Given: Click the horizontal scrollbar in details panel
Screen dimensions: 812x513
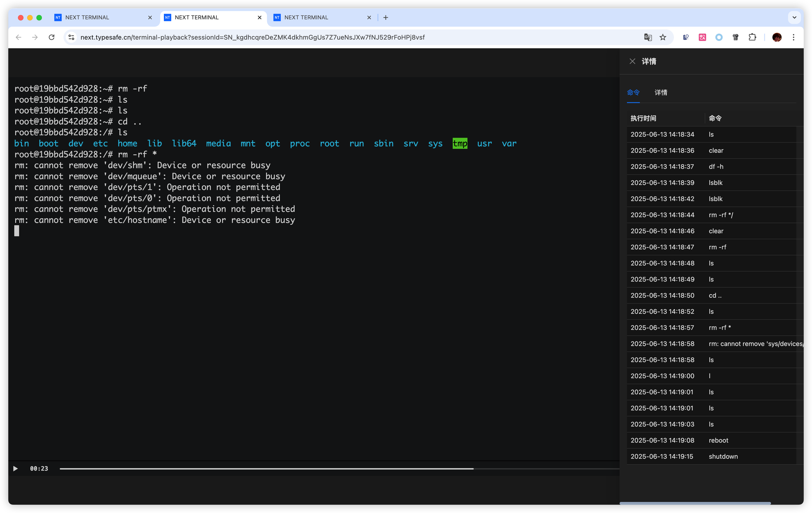Looking at the screenshot, I should point(695,503).
